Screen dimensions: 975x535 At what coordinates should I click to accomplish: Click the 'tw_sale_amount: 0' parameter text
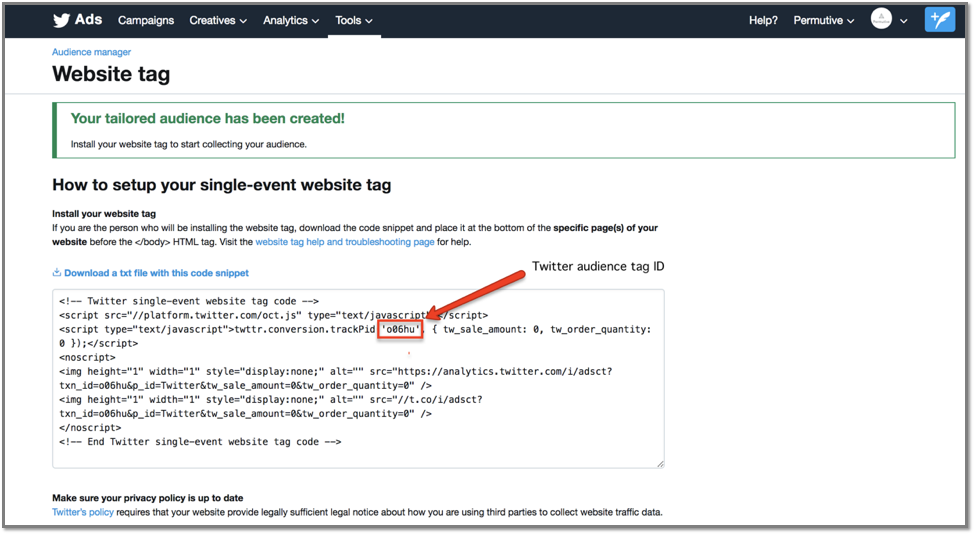[x=491, y=330]
